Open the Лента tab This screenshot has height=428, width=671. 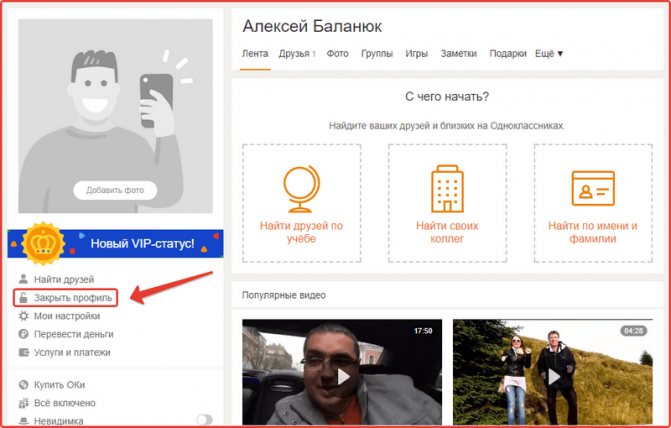click(x=255, y=54)
